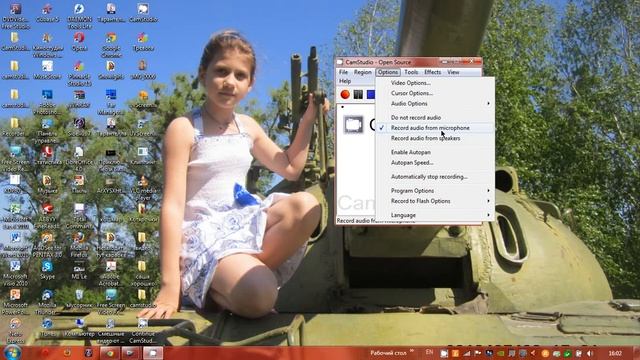640x360 pixels.
Task: Click the red Record button in CamStudio
Action: point(345,94)
